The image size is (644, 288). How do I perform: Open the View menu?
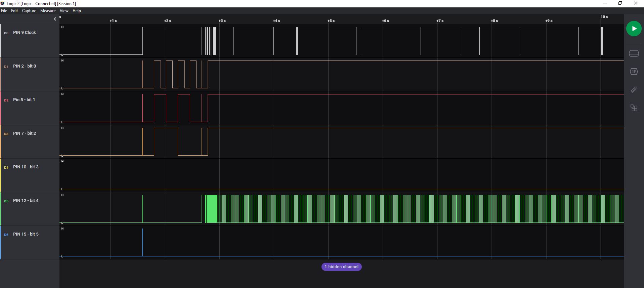tap(64, 11)
